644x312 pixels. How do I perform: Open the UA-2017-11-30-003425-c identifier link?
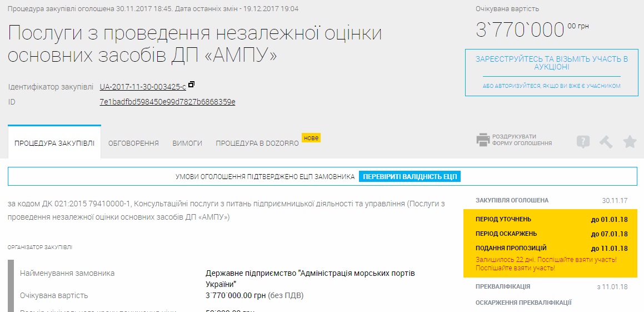[x=143, y=87]
